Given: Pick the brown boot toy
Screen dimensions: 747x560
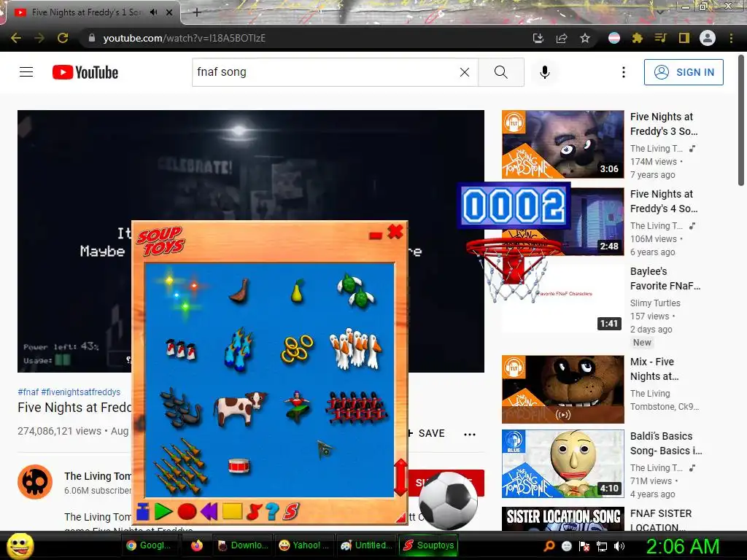Looking at the screenshot, I should [x=239, y=291].
